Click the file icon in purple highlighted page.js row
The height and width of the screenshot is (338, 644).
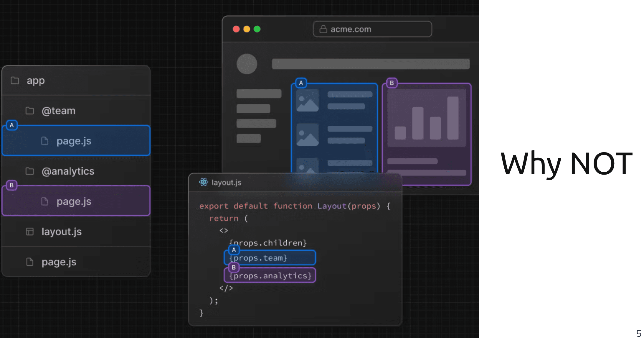[x=44, y=201]
